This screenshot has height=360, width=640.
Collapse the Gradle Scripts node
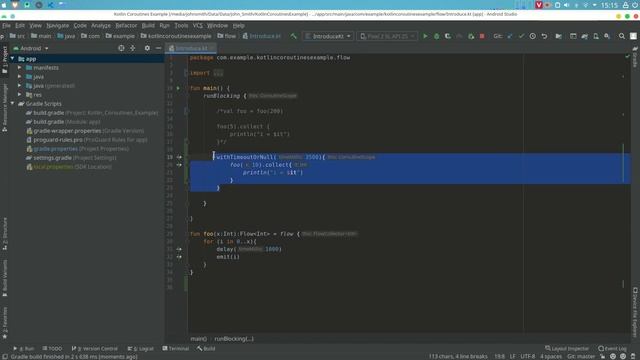pyautogui.click(x=13, y=104)
